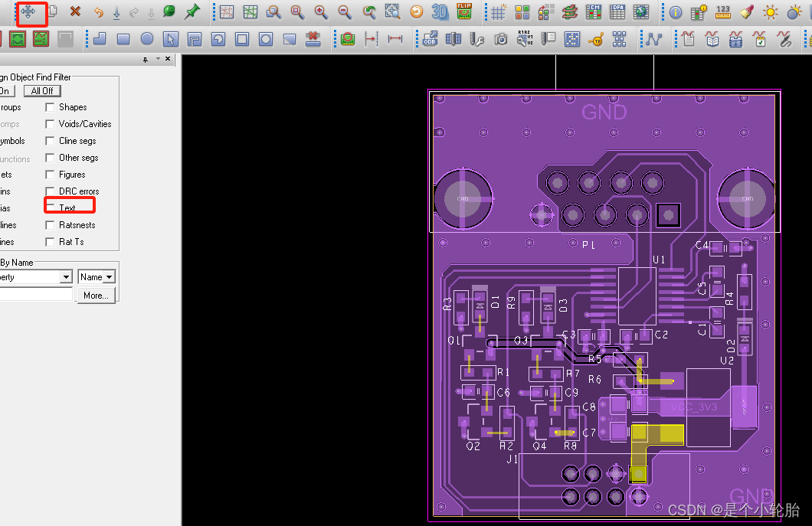Enable the Ratsnests checkbox
Image resolution: width=812 pixels, height=526 pixels.
click(x=51, y=225)
